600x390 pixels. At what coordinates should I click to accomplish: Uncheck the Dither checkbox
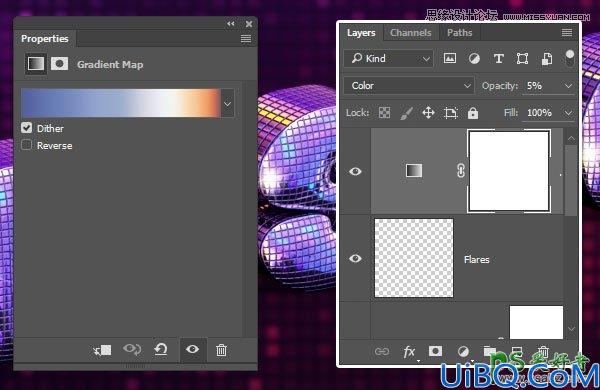26,128
